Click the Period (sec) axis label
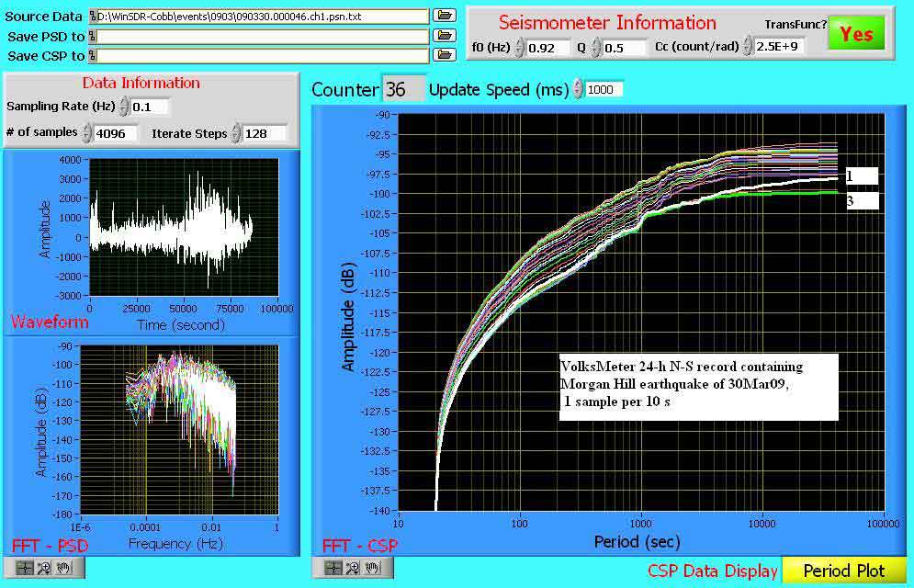This screenshot has width=914, height=588. click(x=638, y=542)
